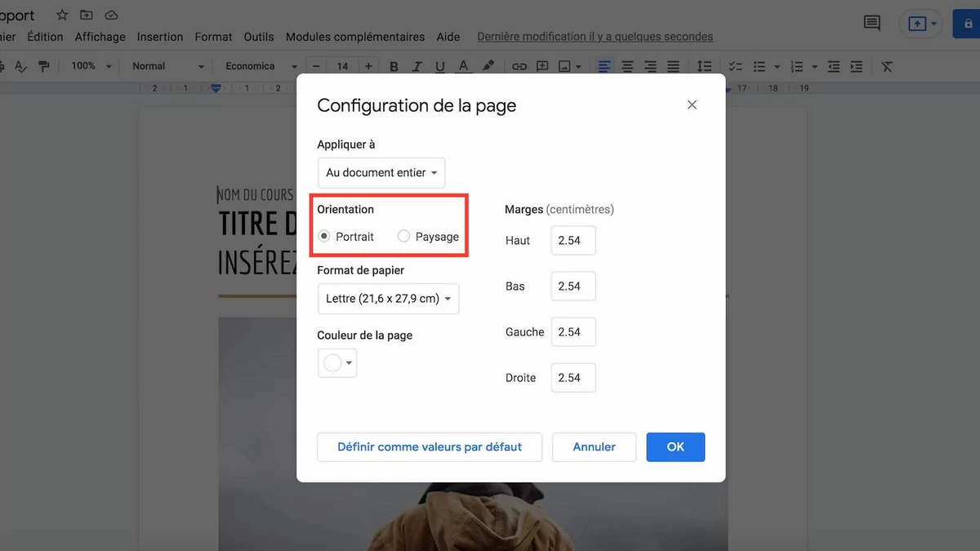This screenshot has width=980, height=551.
Task: Decrease the paragraph indent
Action: coord(834,66)
